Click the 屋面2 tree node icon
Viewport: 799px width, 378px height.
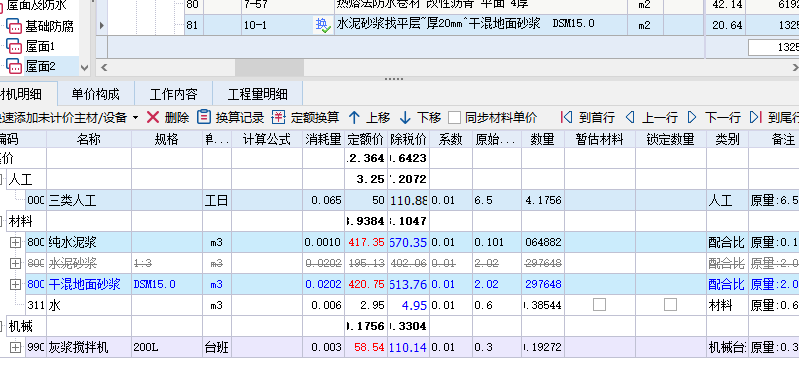pos(13,66)
